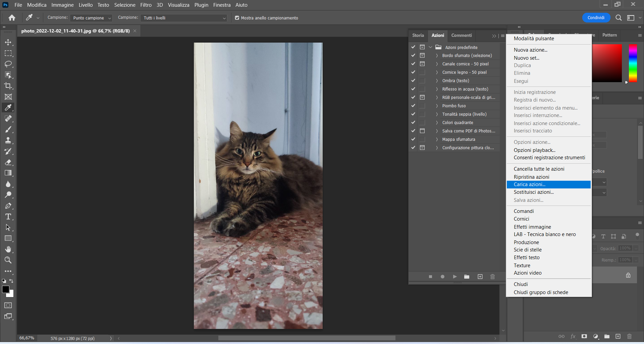Switch to the Storia tab
Viewport: 644px width, 344px height.
pos(418,35)
